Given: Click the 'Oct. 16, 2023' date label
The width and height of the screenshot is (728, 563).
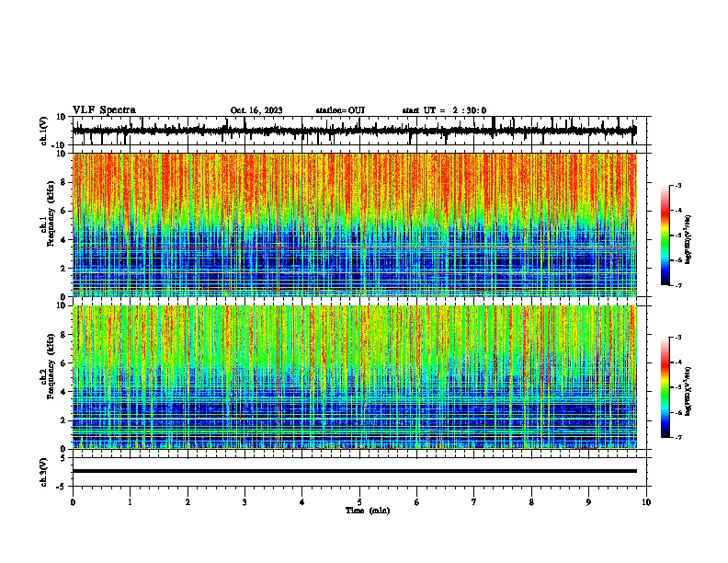Looking at the screenshot, I should 256,110.
